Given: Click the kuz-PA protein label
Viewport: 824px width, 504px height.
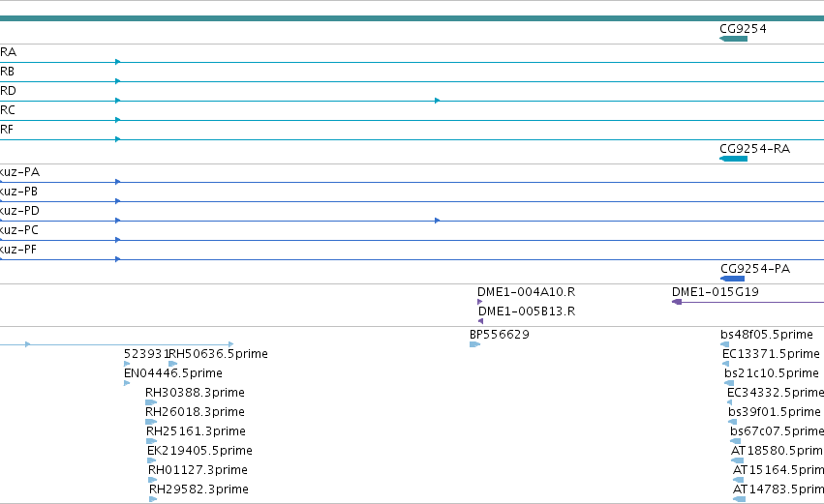Looking at the screenshot, I should click(20, 172).
